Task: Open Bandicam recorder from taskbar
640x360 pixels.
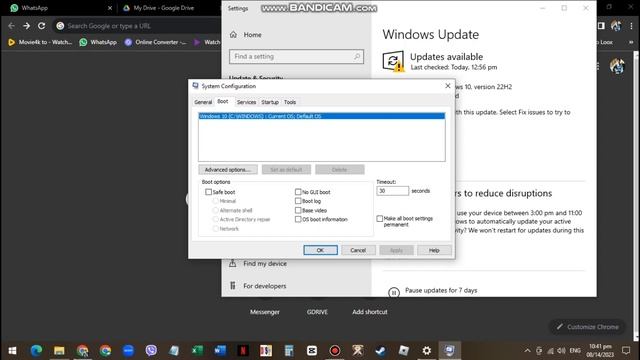Action: click(x=335, y=350)
